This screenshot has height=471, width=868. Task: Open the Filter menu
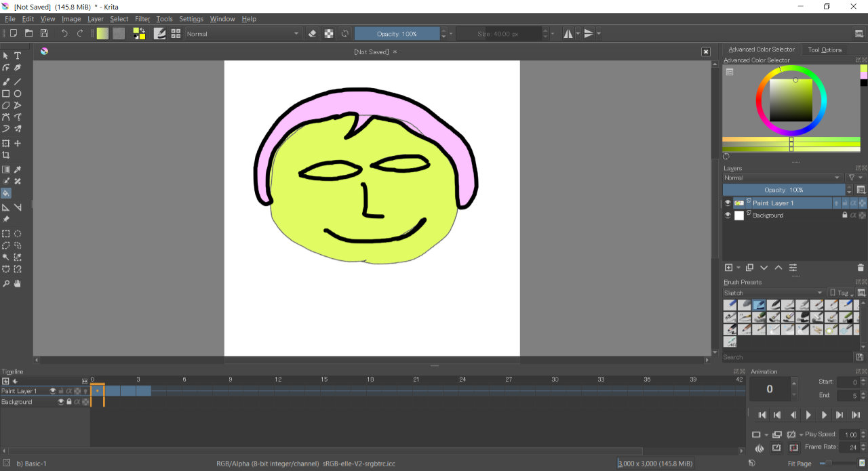click(x=142, y=19)
